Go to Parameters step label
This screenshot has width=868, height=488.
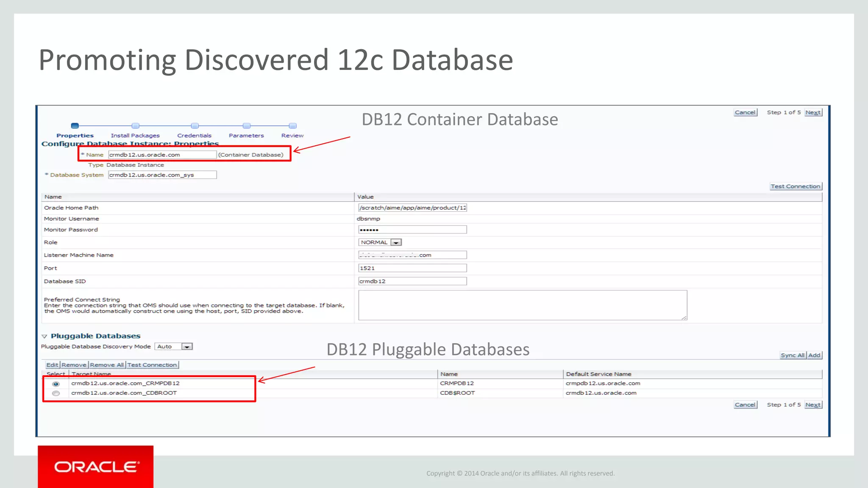coord(246,136)
